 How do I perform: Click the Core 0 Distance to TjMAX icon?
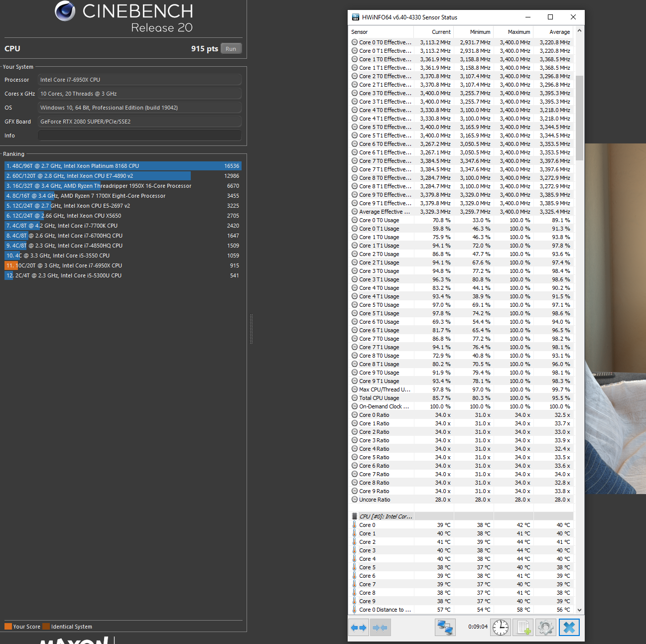pos(355,610)
